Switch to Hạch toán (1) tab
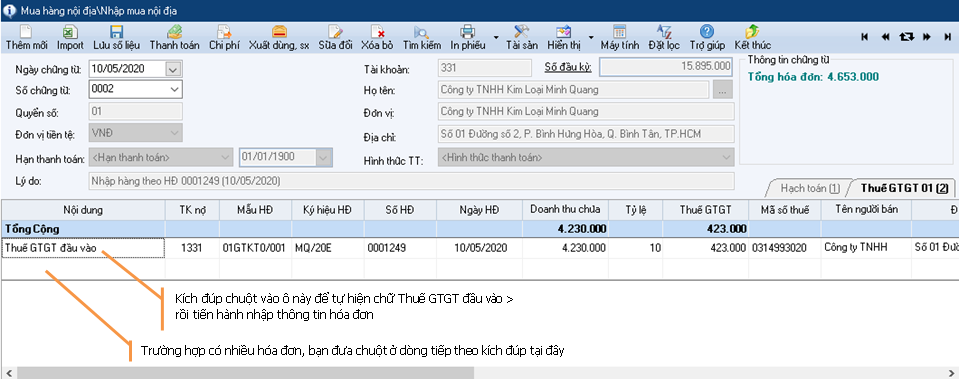This screenshot has height=379, width=960. point(809,188)
